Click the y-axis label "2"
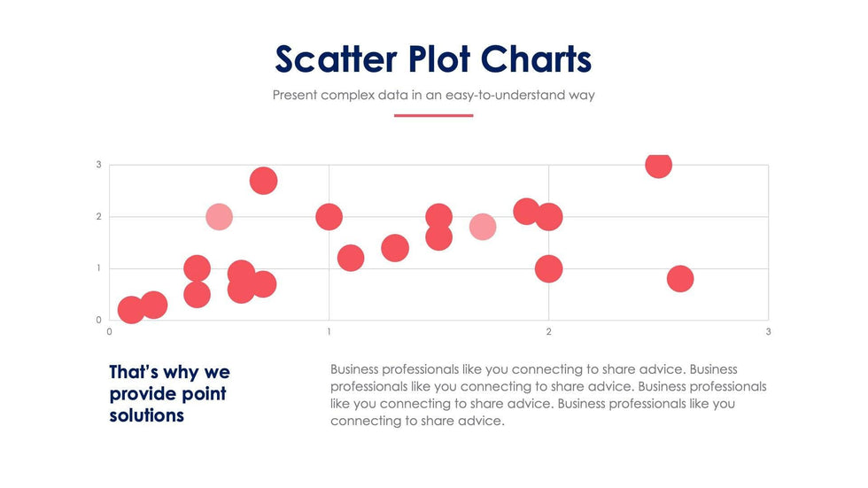 (99, 216)
